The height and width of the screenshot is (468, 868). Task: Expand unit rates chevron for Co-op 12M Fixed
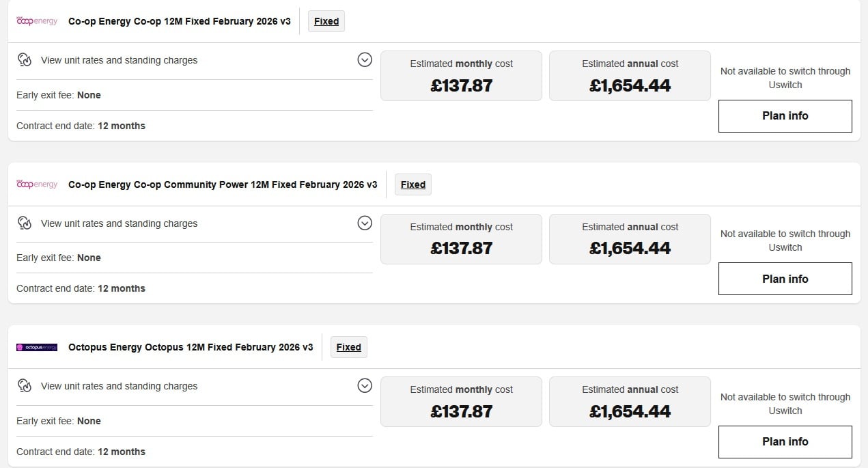[365, 60]
